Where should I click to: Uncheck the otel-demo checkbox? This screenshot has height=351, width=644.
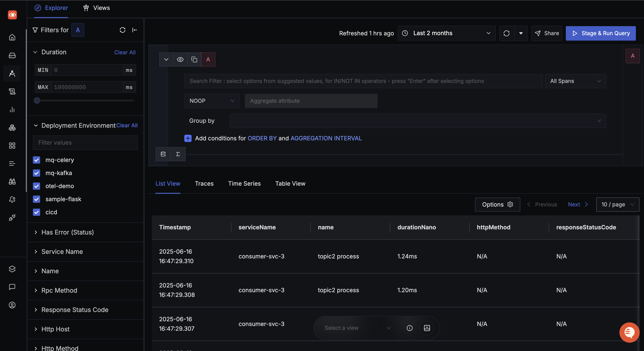37,186
